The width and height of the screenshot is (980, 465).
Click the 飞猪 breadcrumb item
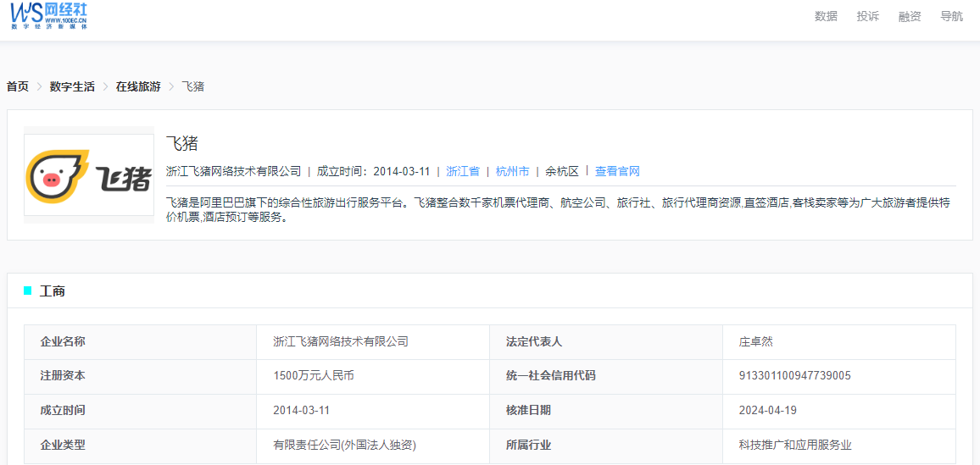pos(192,86)
